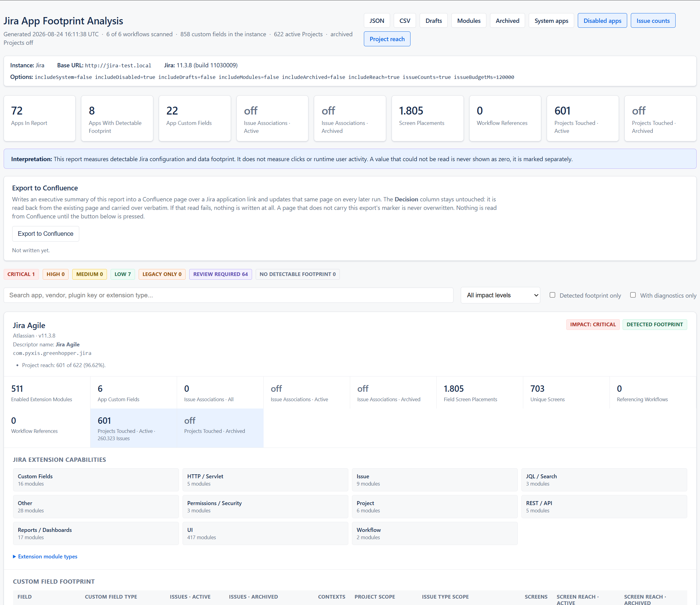Filter by the CRITICAL 1 badge
Screen dimensions: 700x605
[x=21, y=274]
